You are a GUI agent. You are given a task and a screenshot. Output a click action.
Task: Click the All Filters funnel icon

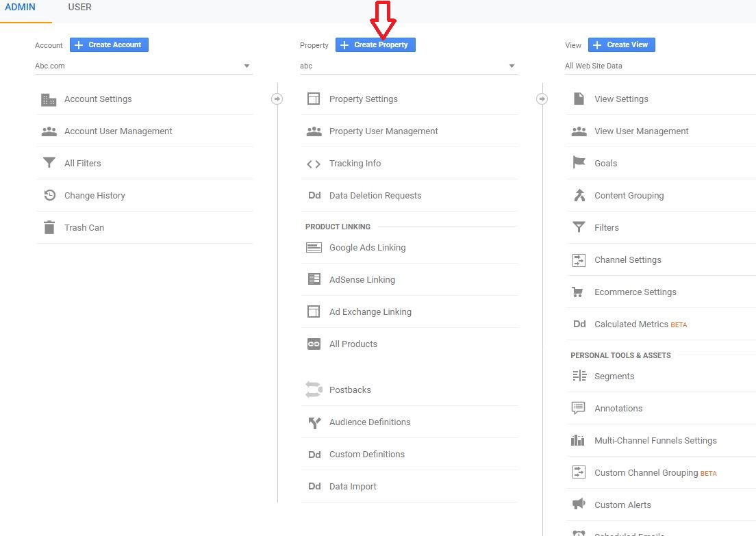tap(49, 163)
